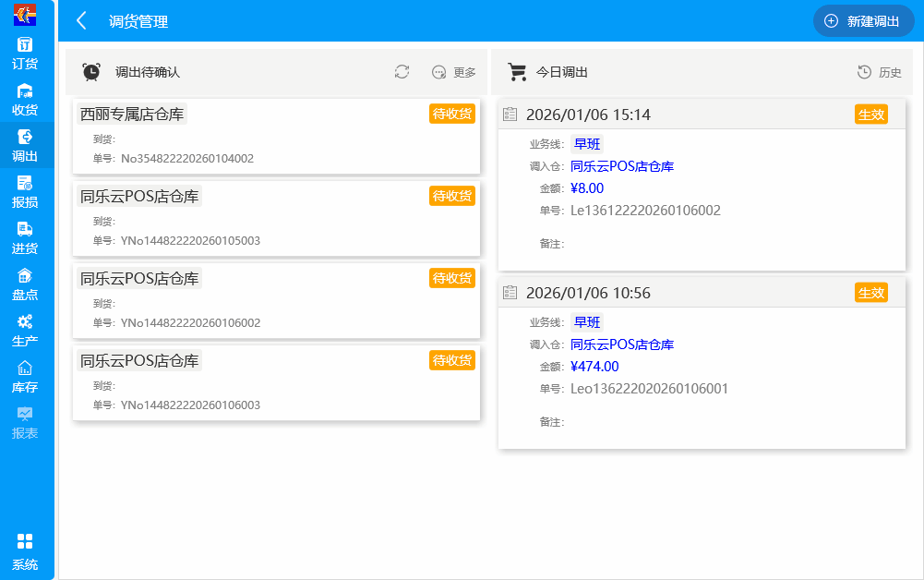Screen dimensions: 924x580
Task: Click the clipboard icon beside 2026/01/06 10:56
Action: 510,293
